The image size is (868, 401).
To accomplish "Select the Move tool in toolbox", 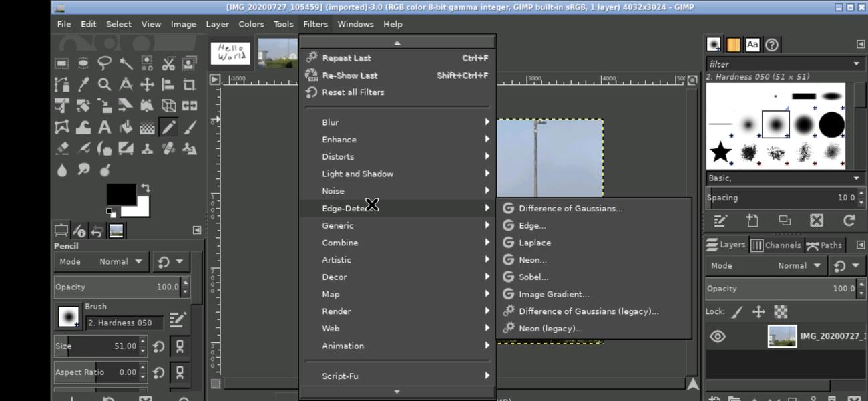I will (147, 85).
